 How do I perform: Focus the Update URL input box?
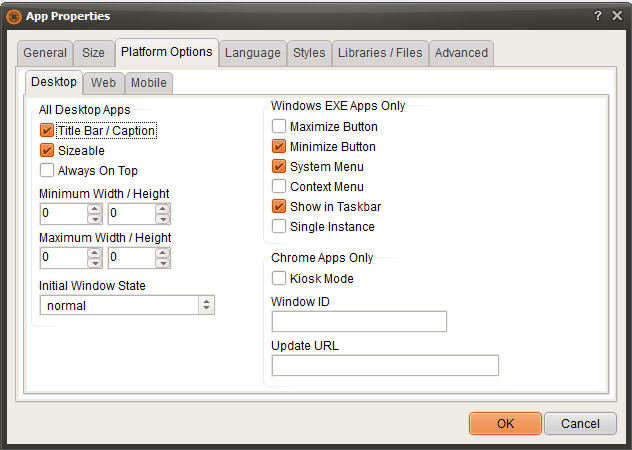pos(385,366)
